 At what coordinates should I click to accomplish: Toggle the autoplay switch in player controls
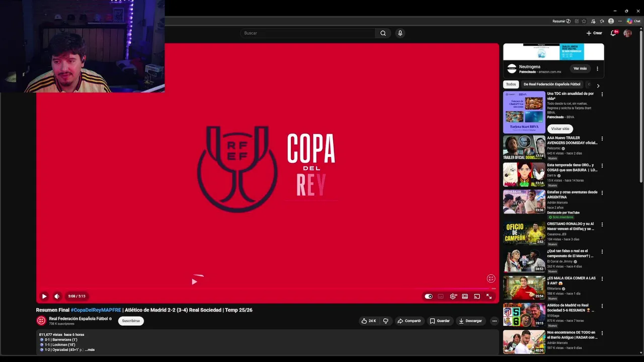coord(429,296)
